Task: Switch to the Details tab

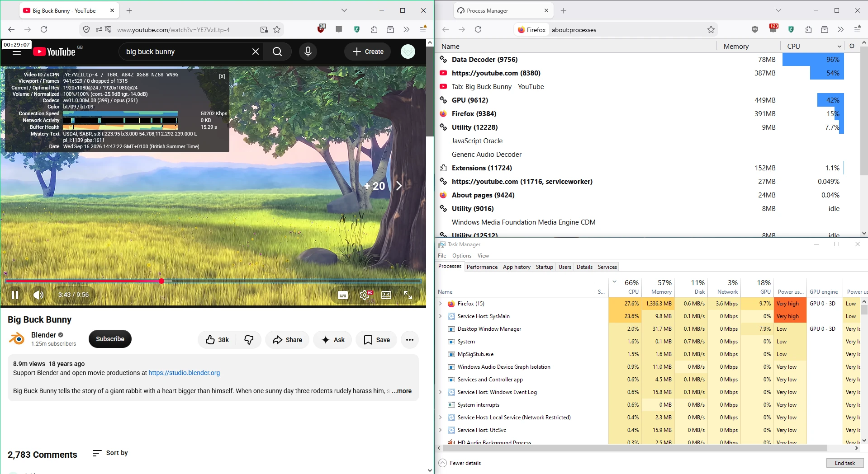Action: pos(584,267)
